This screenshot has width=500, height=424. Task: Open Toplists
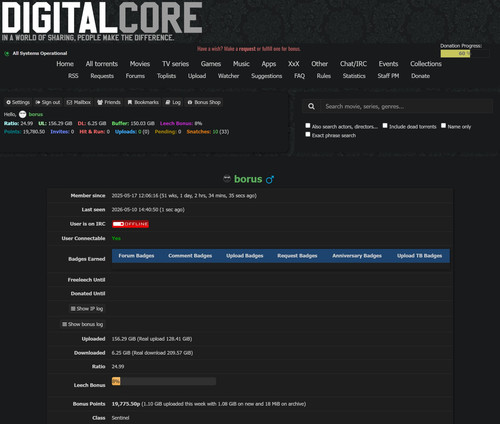[166, 76]
